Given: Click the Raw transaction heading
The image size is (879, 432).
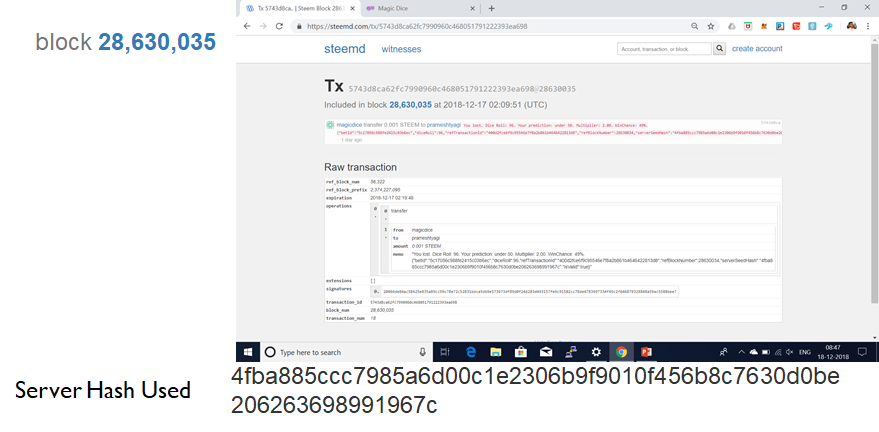Looking at the screenshot, I should click(x=360, y=167).
